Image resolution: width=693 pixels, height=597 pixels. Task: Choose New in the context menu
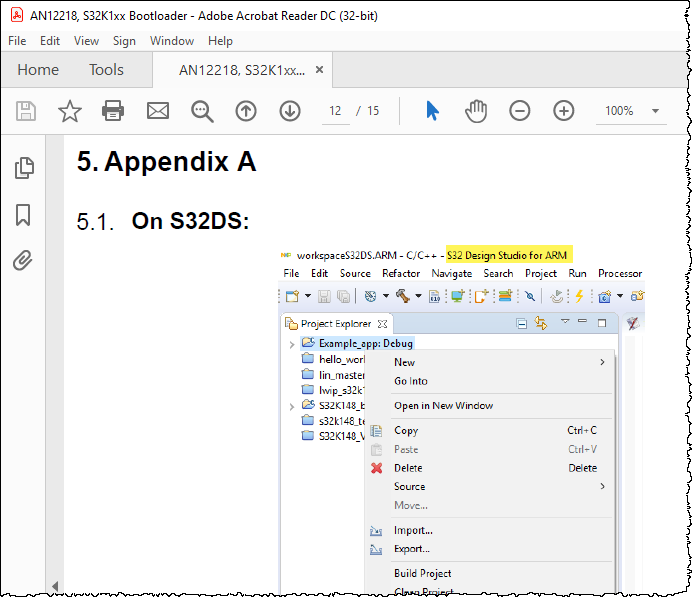490,362
